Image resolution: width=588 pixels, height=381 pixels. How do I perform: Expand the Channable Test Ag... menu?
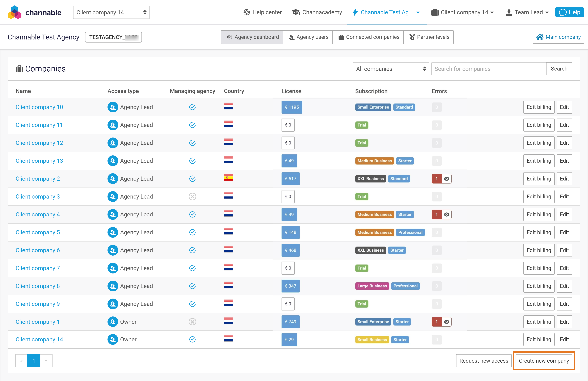tap(386, 12)
